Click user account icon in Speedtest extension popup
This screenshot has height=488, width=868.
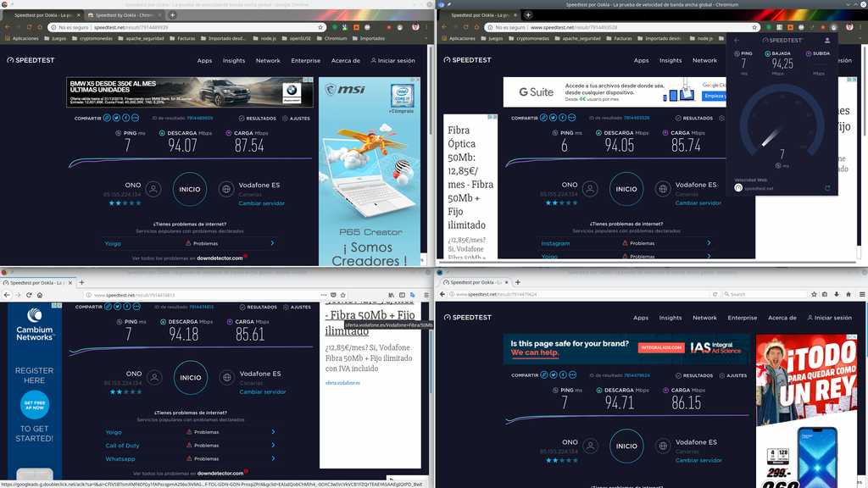tap(827, 41)
